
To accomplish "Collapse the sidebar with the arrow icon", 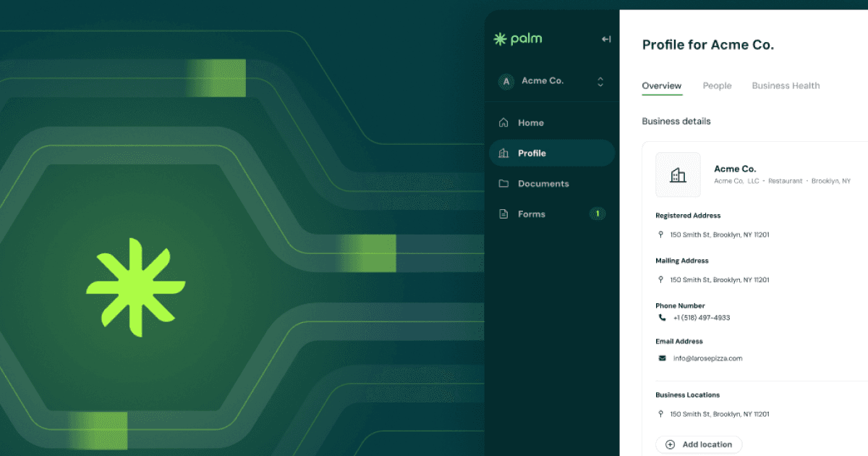I will pos(606,39).
